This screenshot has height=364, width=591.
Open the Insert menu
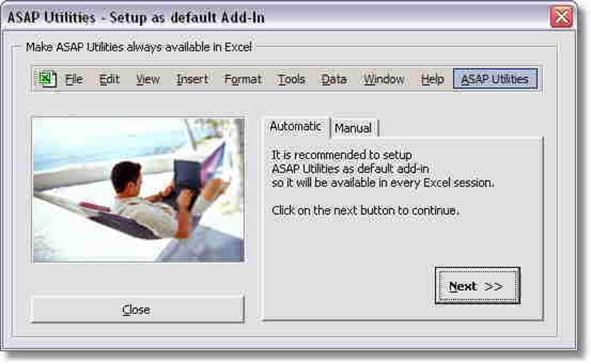(x=192, y=79)
